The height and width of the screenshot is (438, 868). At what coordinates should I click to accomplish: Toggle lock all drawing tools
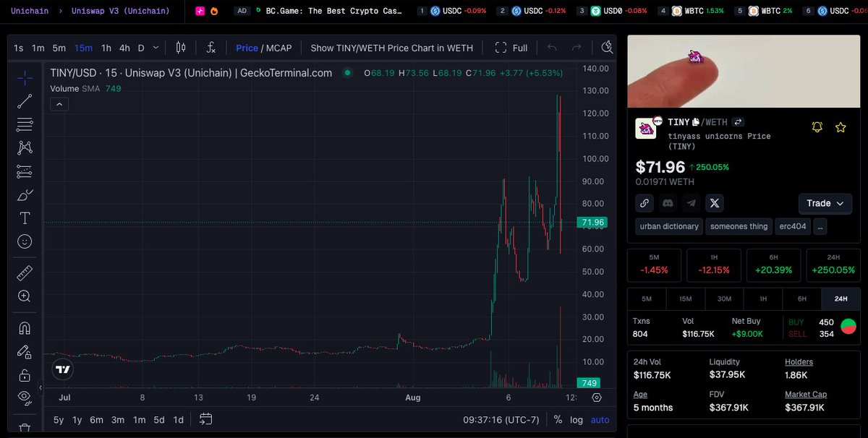(x=25, y=374)
